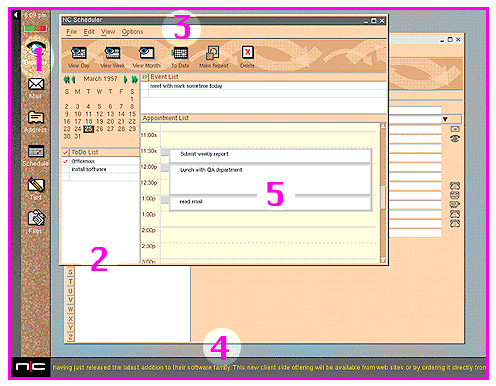The height and width of the screenshot is (386, 496).
Task: Click the appointment list scrollbar down arrow
Action: [383, 260]
